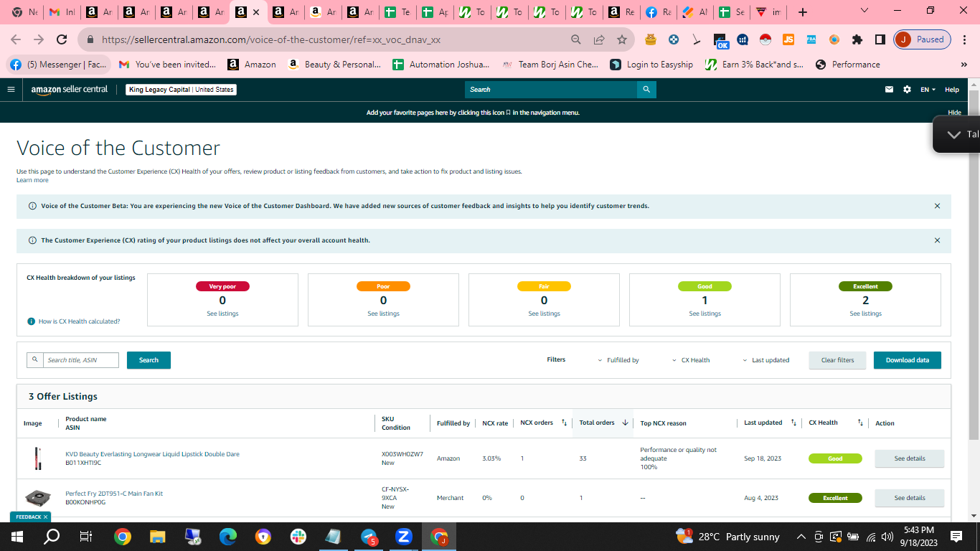See details for KVD Beauty lipstick listing
Viewport: 980px width, 551px height.
[910, 458]
